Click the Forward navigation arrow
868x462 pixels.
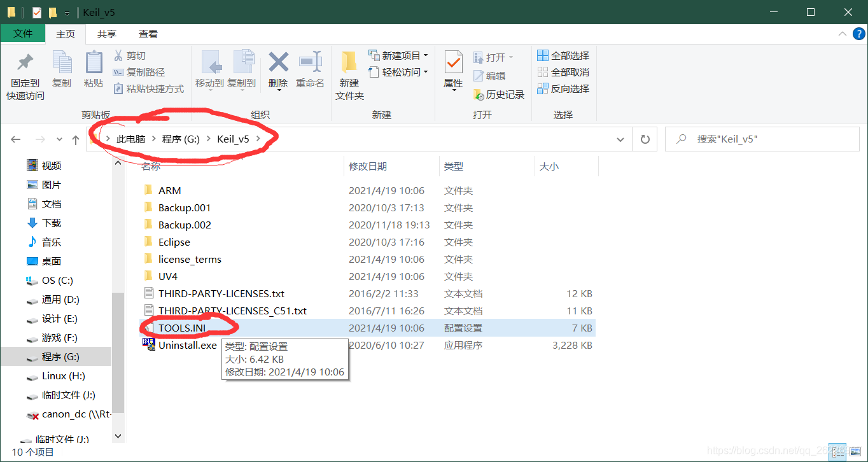pos(39,139)
